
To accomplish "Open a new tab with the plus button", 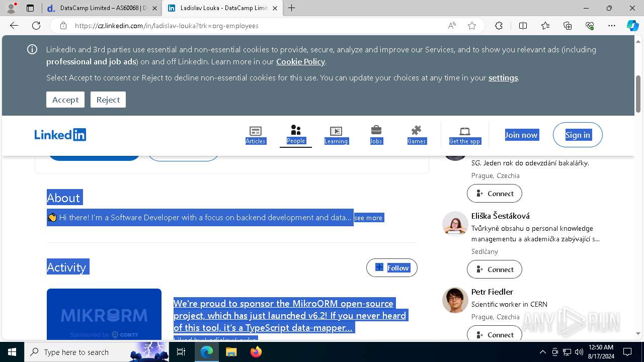I will click(x=291, y=8).
